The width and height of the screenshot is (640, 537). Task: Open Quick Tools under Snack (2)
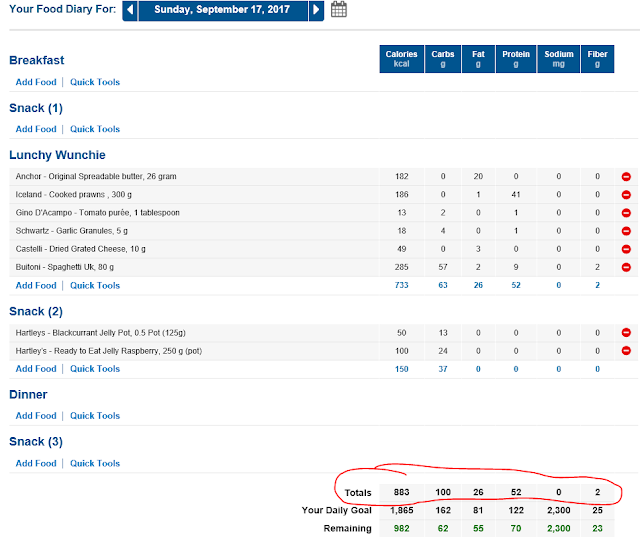tap(95, 369)
